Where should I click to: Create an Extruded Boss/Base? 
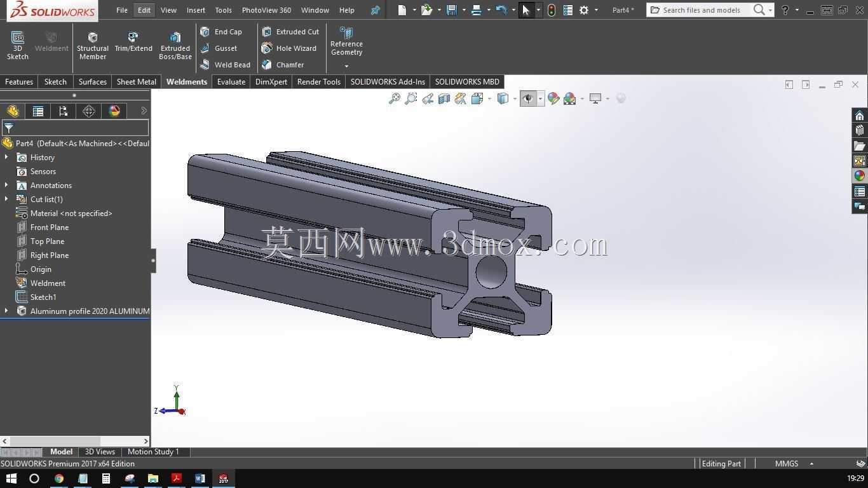[175, 45]
